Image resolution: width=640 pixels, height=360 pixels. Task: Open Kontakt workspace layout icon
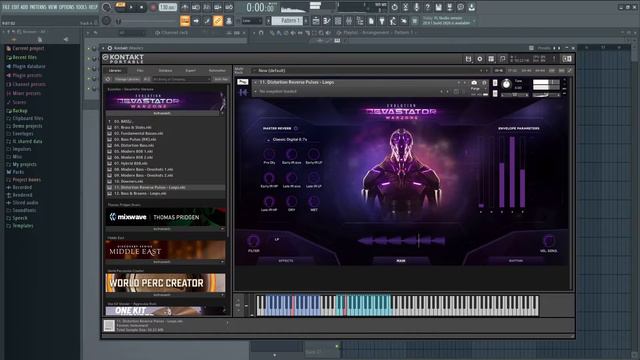(x=491, y=59)
